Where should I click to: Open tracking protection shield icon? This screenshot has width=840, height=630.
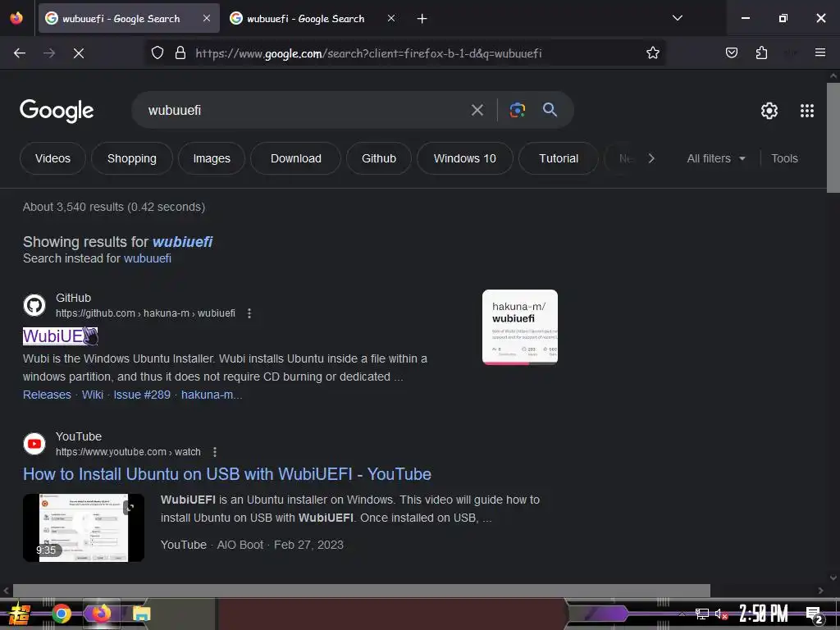(157, 53)
